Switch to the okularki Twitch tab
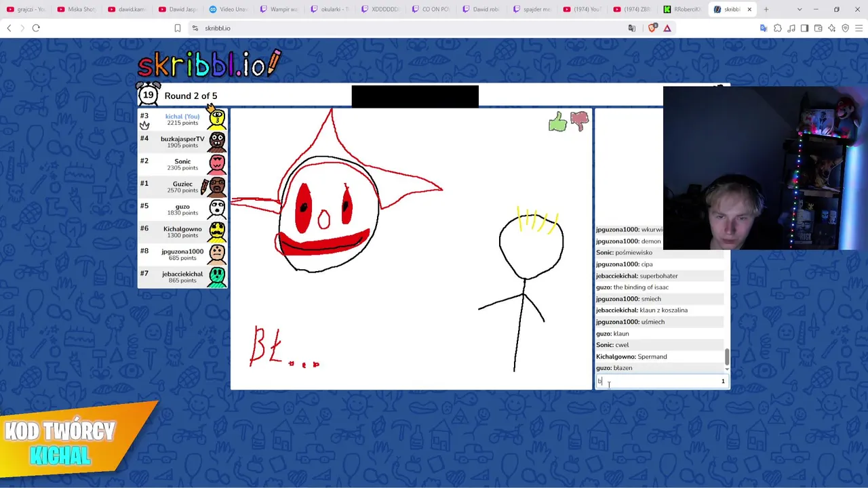The height and width of the screenshot is (488, 868). click(330, 9)
